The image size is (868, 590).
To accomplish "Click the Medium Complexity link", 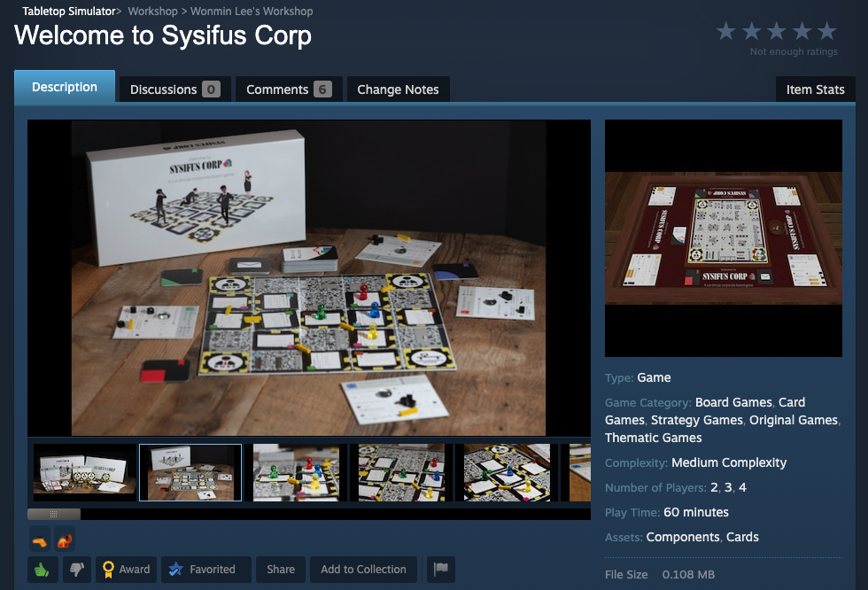I will (x=728, y=462).
